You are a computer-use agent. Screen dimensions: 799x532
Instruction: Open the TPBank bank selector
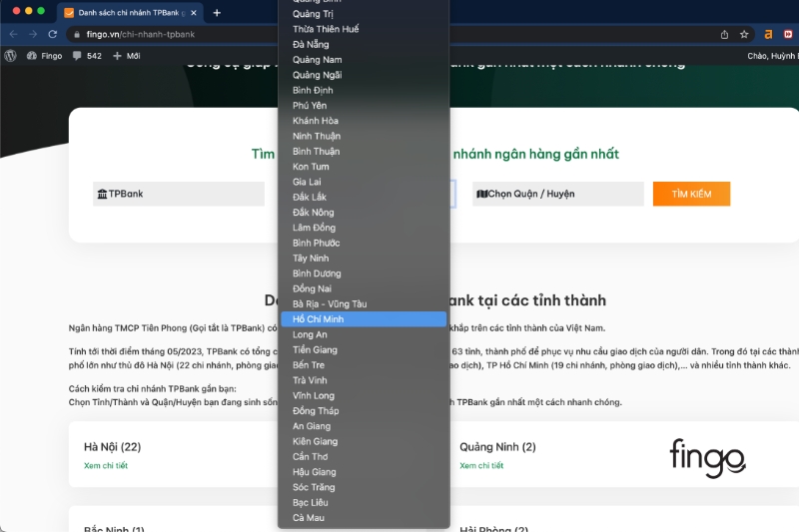(x=179, y=194)
